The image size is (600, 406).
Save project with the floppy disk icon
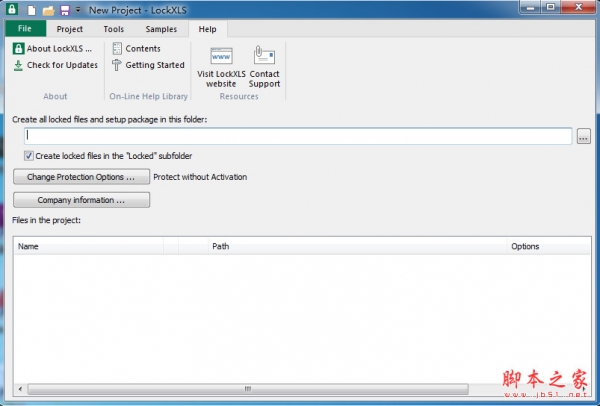65,10
